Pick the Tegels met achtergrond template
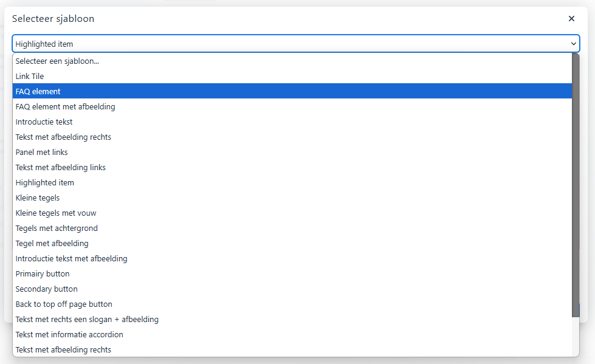The image size is (595, 364). click(x=57, y=228)
